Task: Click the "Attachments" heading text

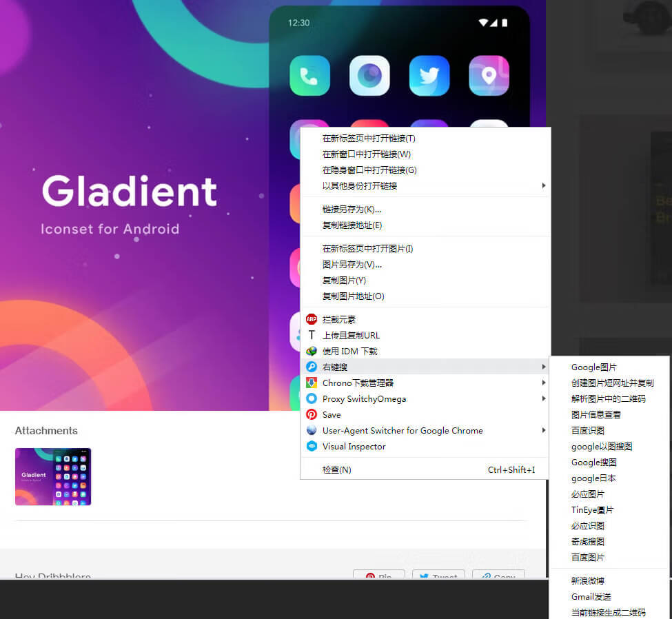Action: pos(46,431)
